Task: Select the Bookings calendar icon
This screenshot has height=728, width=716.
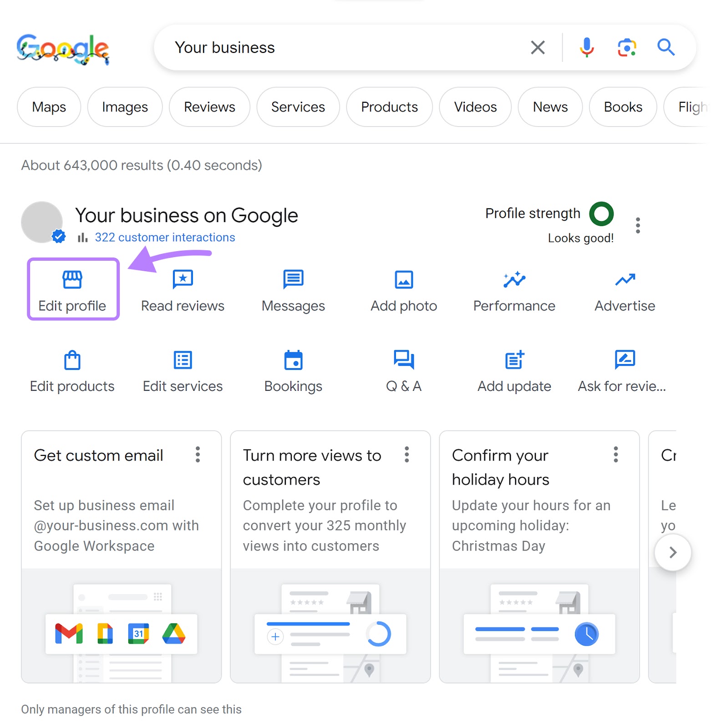Action: [x=293, y=360]
